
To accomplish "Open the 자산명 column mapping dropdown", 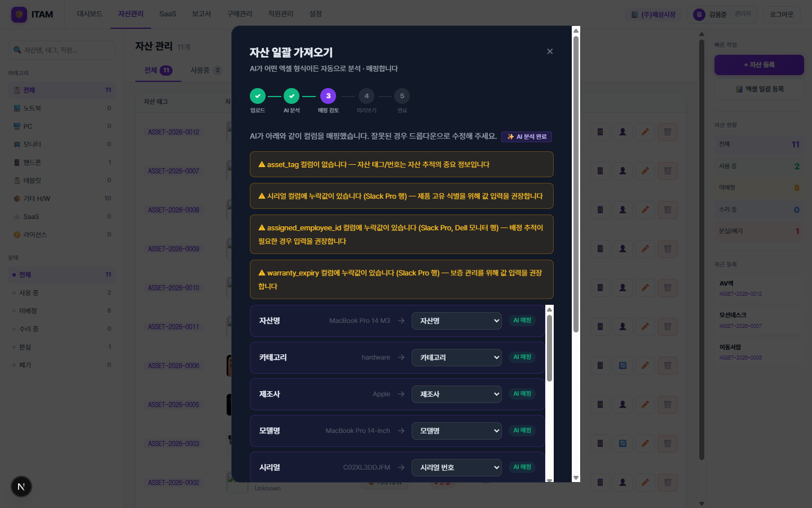I will (456, 320).
